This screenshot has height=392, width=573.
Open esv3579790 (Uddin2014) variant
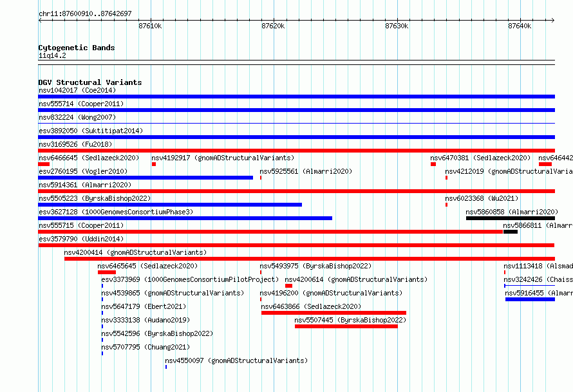81,239
